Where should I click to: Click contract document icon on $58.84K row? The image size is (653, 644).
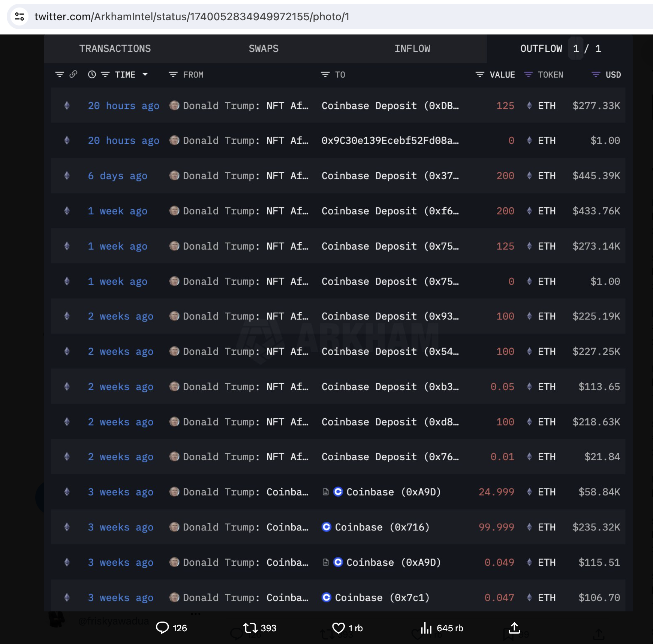[326, 492]
